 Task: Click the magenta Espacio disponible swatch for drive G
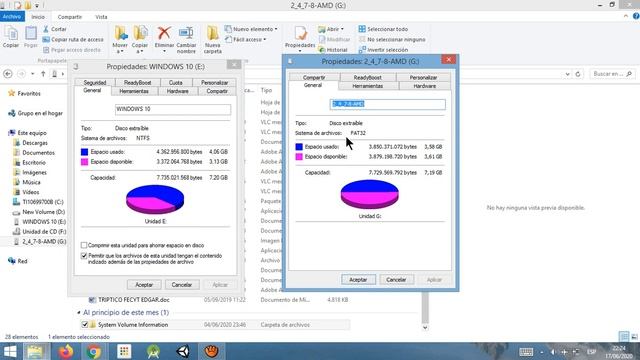click(x=299, y=157)
